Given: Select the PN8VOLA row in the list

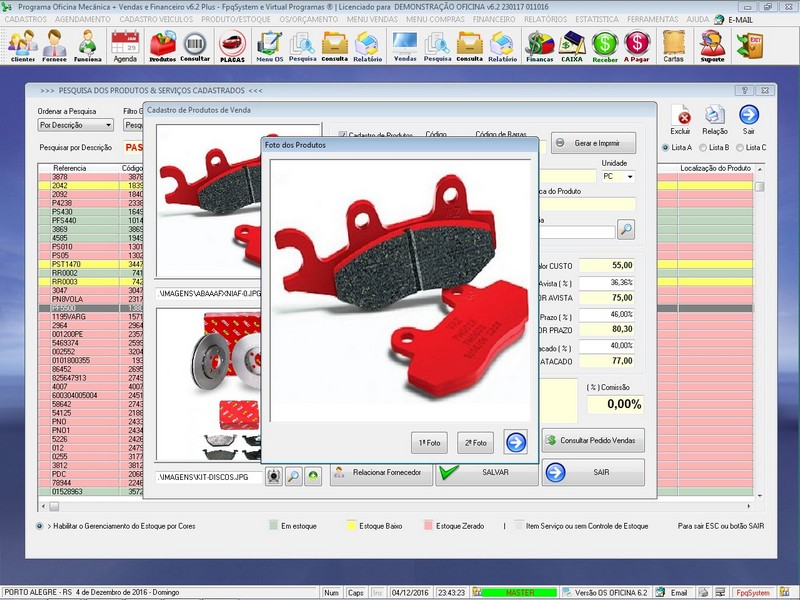Looking at the screenshot, I should click(91, 299).
